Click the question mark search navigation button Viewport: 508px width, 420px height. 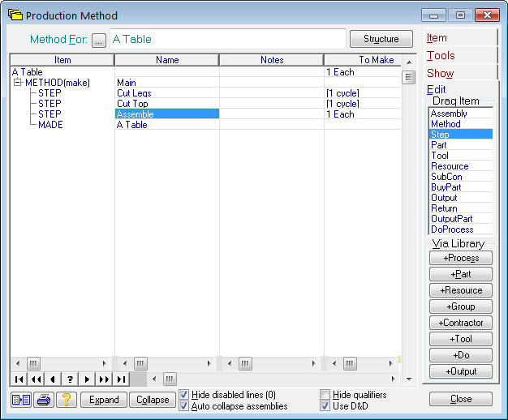click(70, 379)
